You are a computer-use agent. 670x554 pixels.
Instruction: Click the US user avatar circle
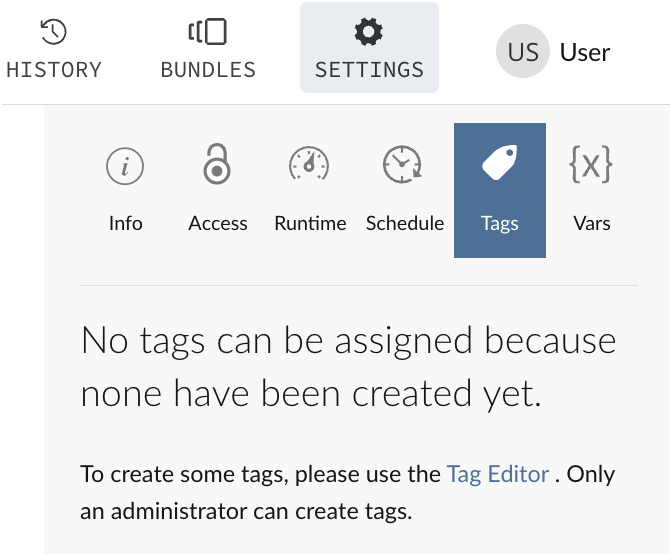click(x=523, y=51)
